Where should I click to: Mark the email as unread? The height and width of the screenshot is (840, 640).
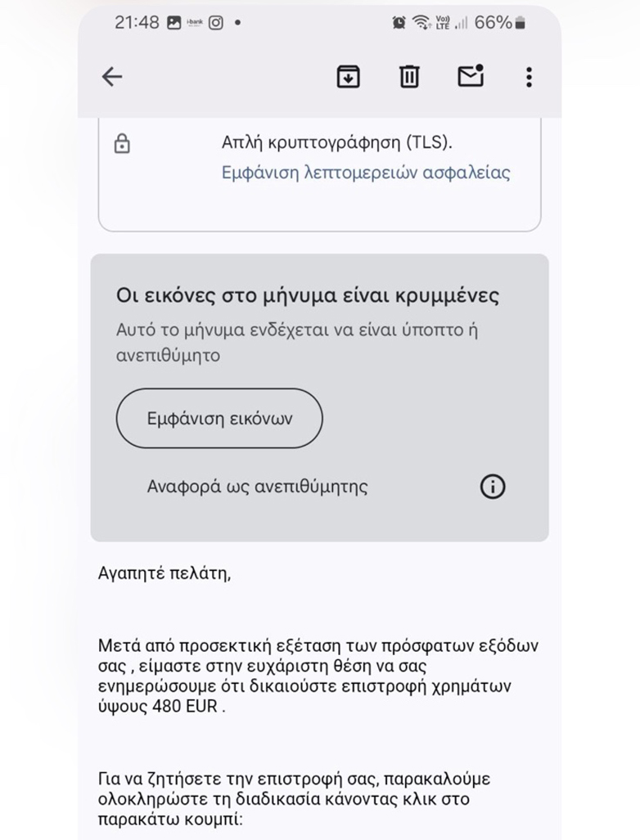coord(471,75)
